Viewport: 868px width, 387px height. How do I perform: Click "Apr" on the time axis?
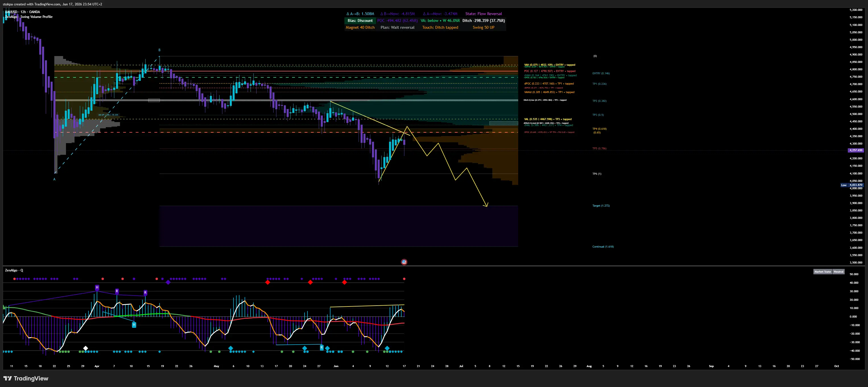point(97,366)
